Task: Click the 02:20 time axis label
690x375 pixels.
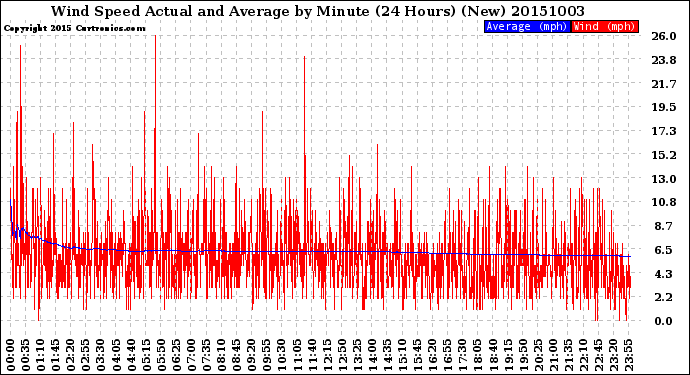Action: tap(71, 355)
